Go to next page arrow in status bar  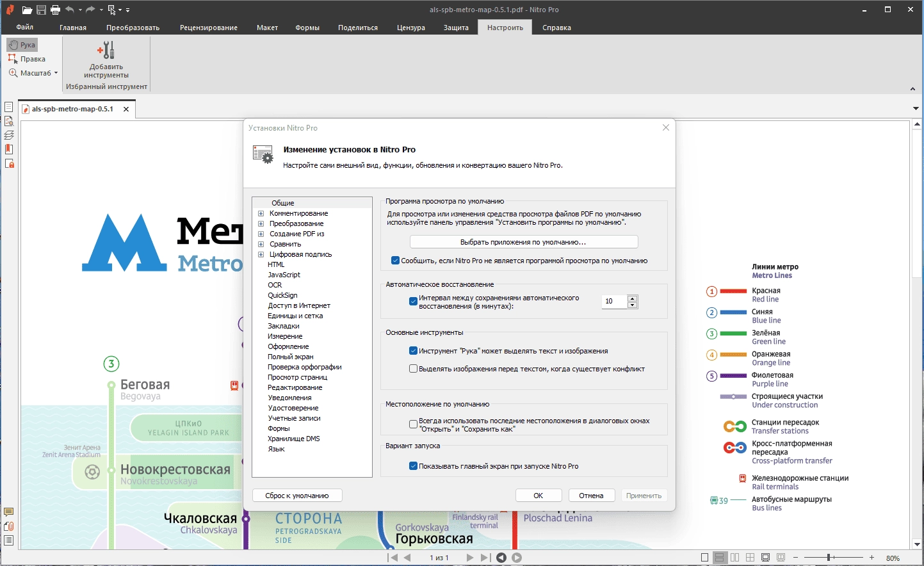470,558
